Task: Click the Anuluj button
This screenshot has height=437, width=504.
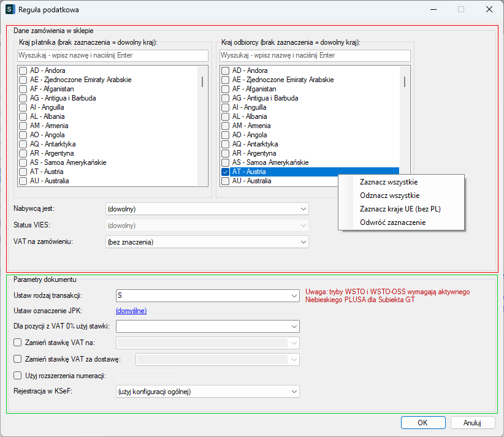Action: pos(472,423)
